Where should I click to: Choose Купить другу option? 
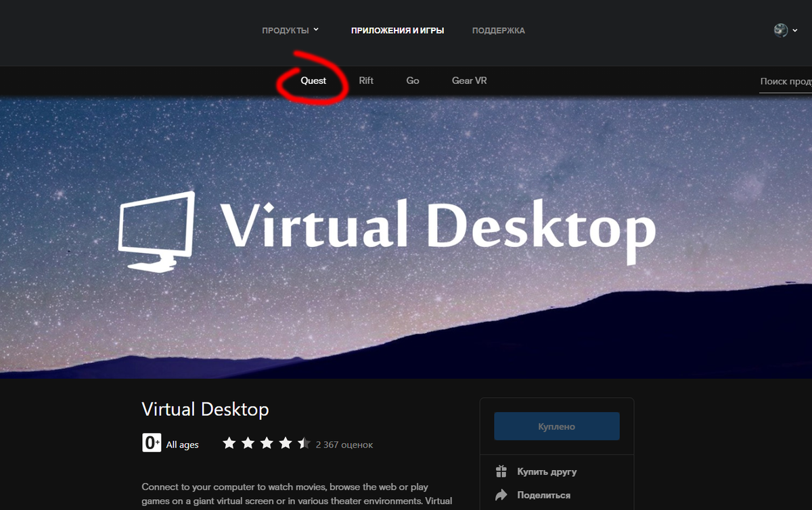click(547, 471)
